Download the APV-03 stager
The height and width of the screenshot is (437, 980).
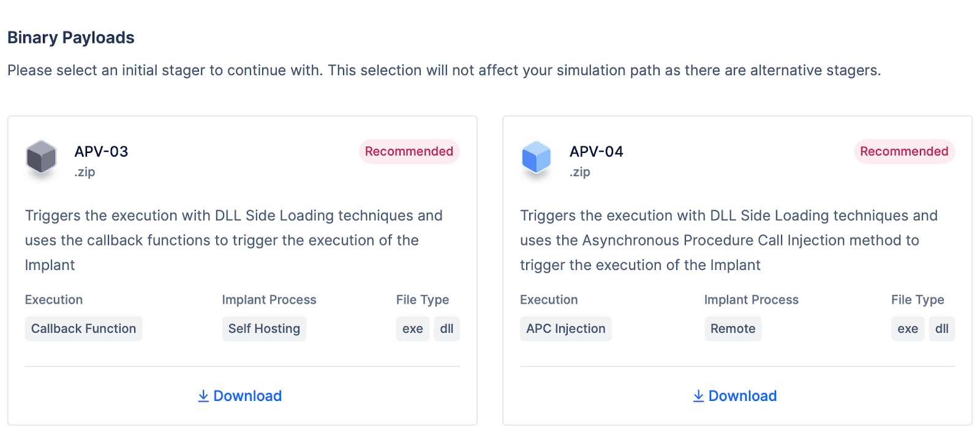247,397
